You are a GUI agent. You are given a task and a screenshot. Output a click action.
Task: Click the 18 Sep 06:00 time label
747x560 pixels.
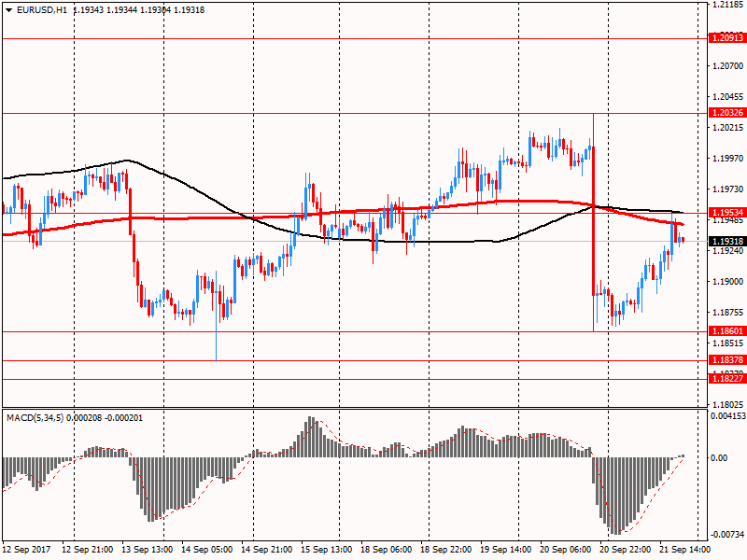386,550
